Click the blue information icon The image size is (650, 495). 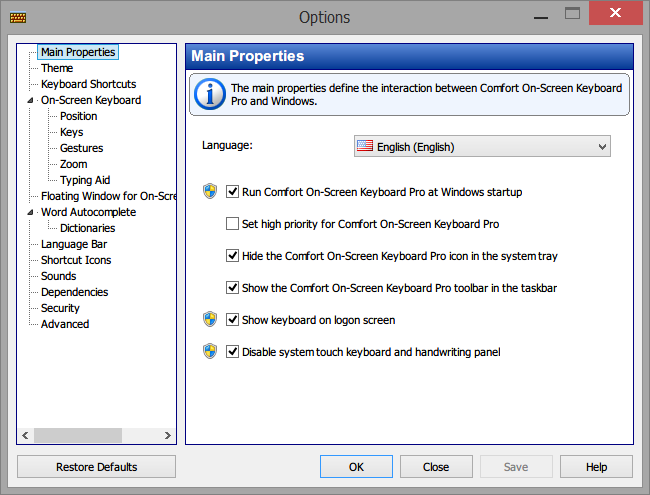[x=210, y=94]
